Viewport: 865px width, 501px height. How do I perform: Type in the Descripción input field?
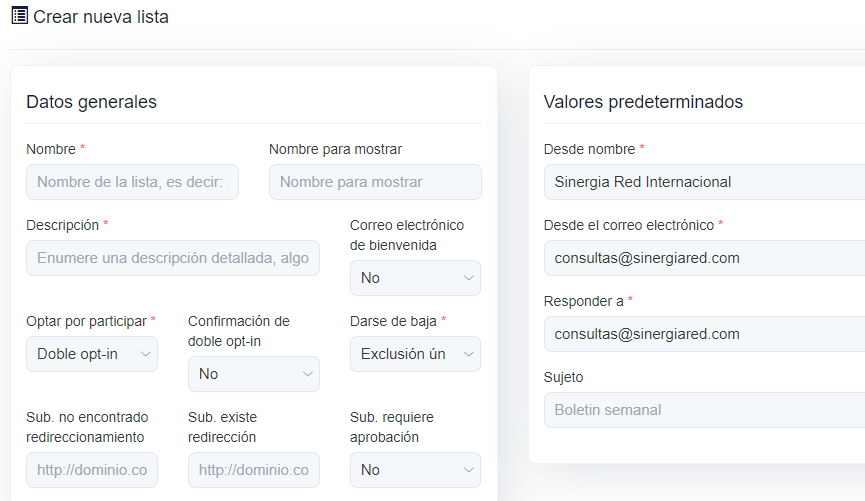(x=173, y=258)
